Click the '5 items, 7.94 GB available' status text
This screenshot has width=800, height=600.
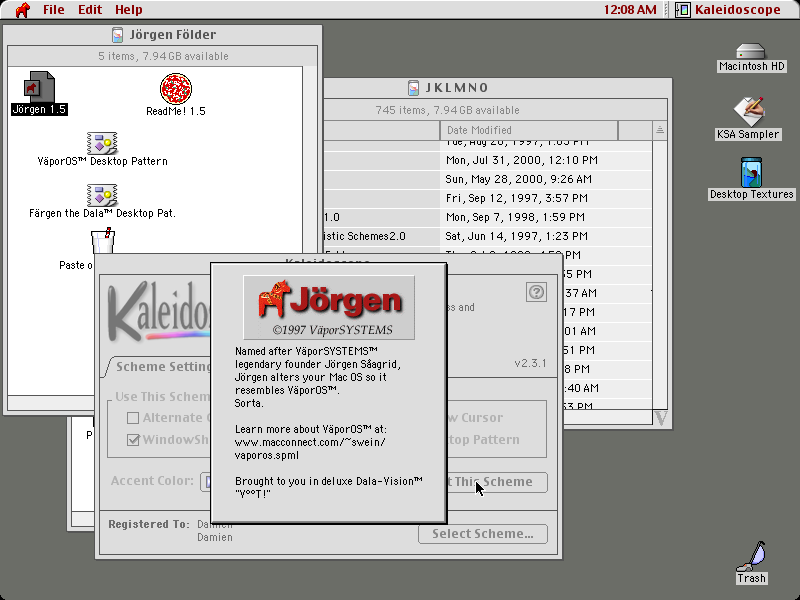point(163,56)
